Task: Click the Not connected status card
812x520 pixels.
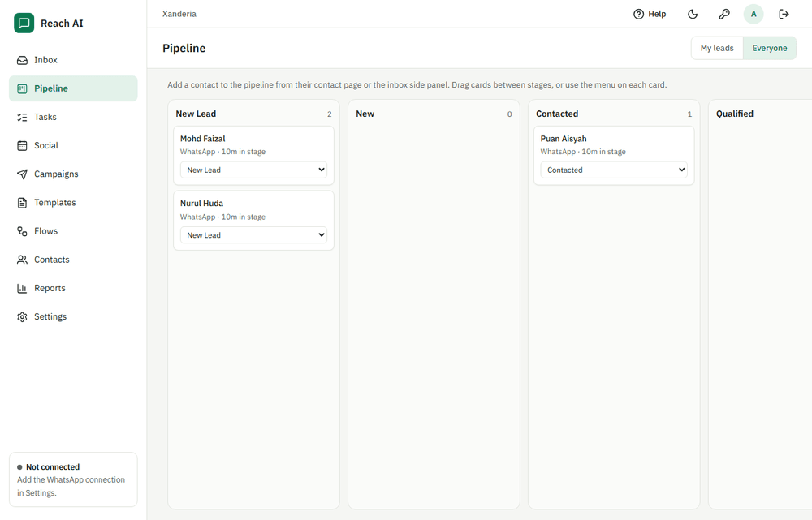Action: [x=73, y=479]
